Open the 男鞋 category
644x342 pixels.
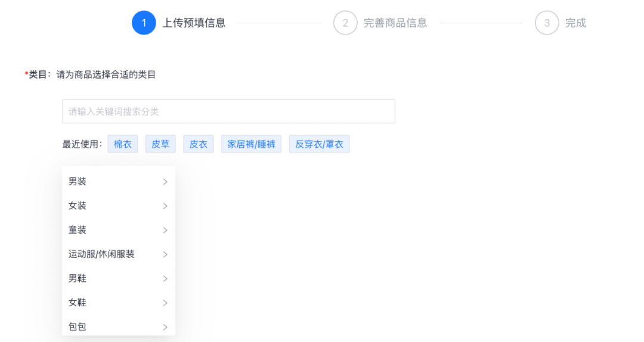(x=118, y=278)
